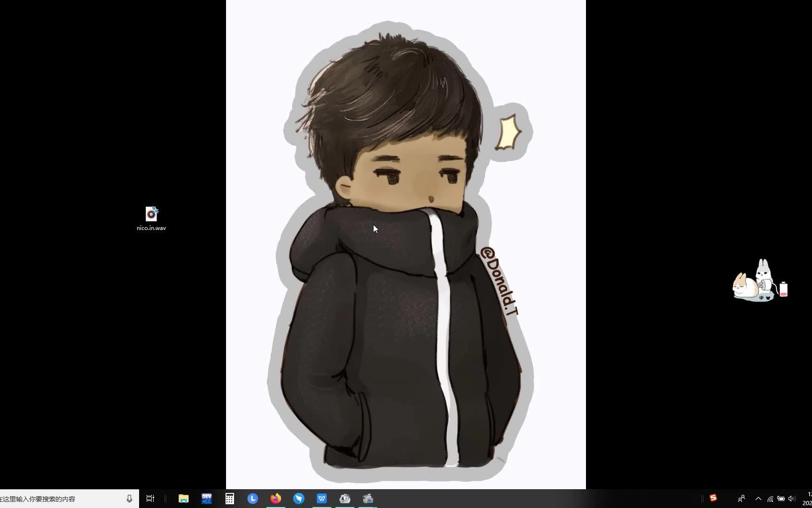Open WPS Office from the taskbar
Image resolution: width=812 pixels, height=508 pixels.
(322, 498)
